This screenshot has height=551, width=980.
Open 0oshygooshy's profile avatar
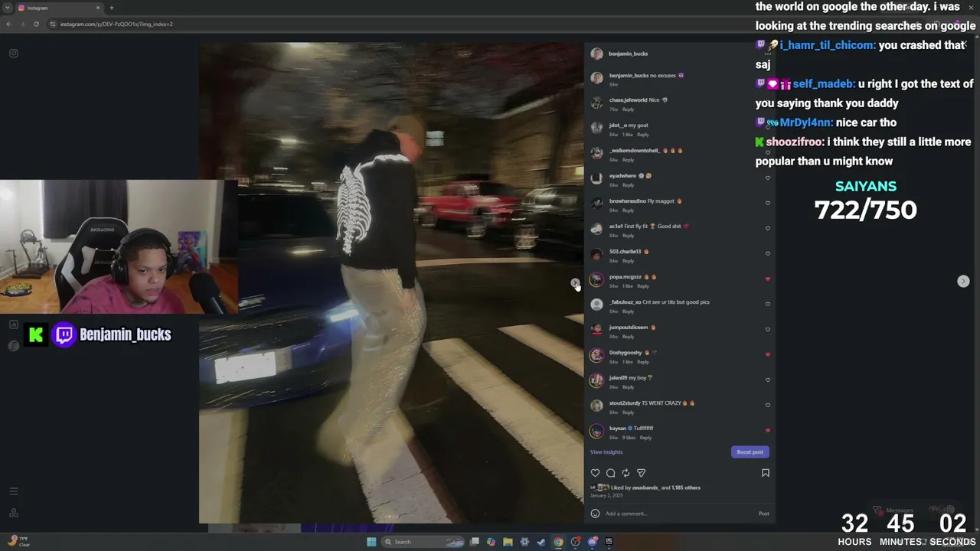point(597,355)
